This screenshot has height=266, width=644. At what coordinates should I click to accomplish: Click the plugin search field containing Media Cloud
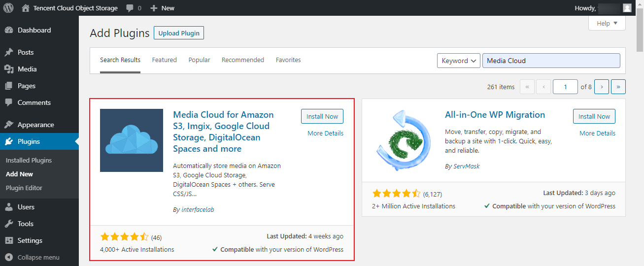551,61
